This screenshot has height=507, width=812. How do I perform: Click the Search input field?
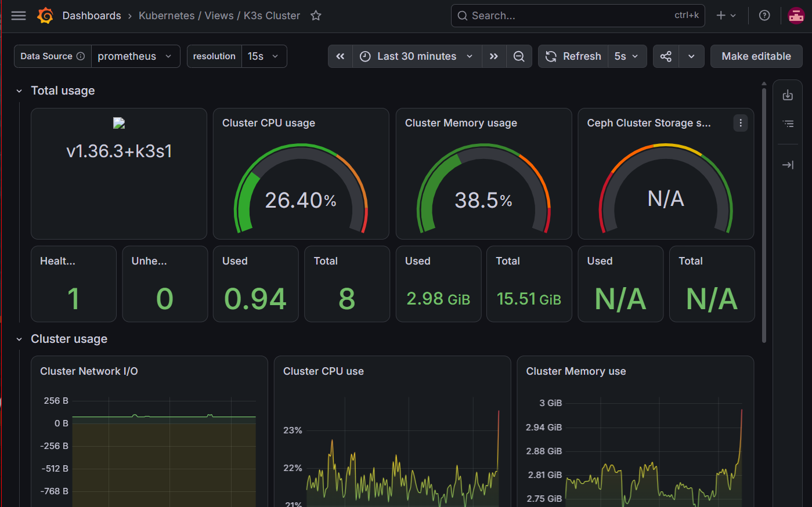tap(578, 16)
